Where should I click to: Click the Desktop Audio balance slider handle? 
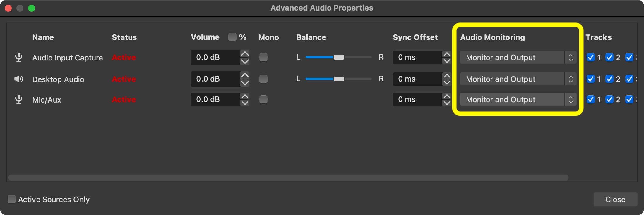coord(339,79)
